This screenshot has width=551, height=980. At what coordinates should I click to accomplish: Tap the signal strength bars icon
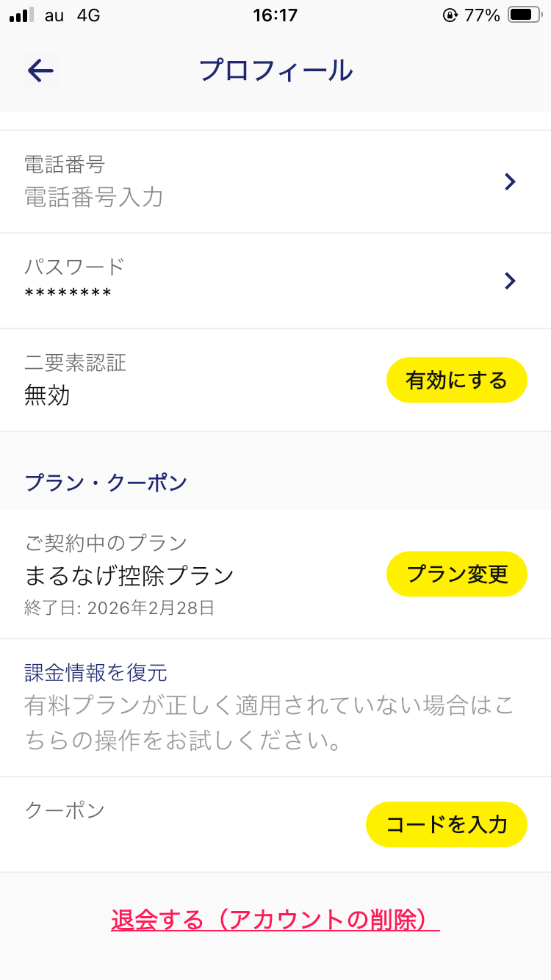[x=22, y=15]
